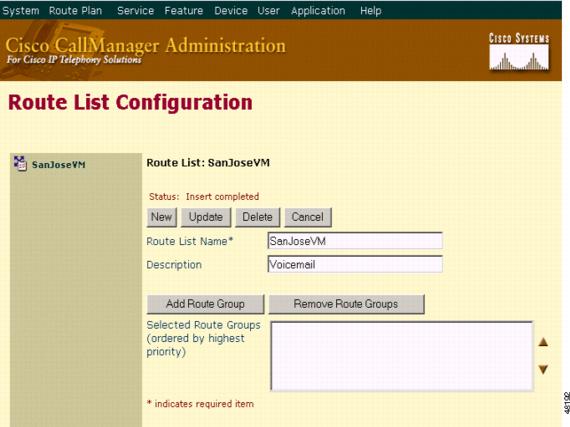Open the Feature menu
Image resolution: width=570 pixels, height=427 pixels.
pyautogui.click(x=184, y=11)
